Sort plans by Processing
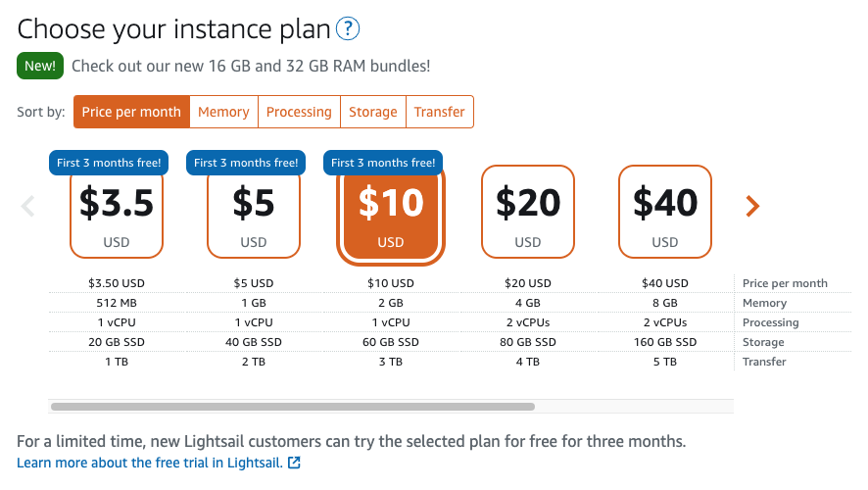The width and height of the screenshot is (868, 490). 299,112
